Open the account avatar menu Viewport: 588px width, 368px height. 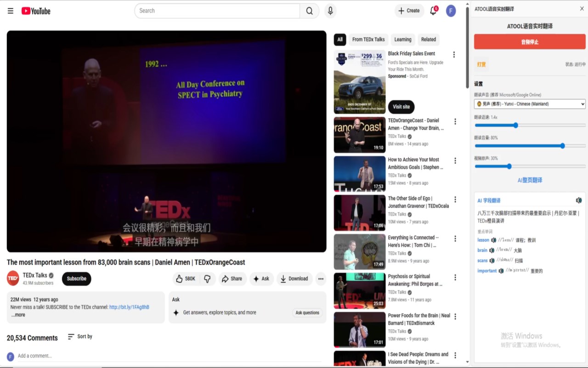tap(451, 11)
